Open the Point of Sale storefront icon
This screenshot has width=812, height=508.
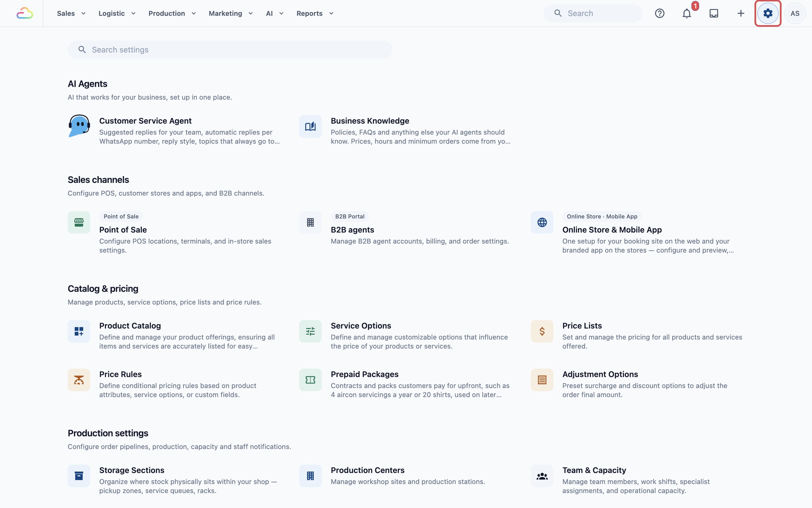[79, 222]
